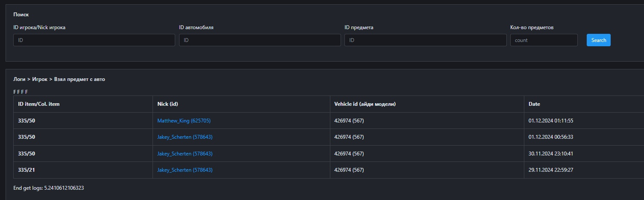Select the ID предмета input field

[425, 40]
